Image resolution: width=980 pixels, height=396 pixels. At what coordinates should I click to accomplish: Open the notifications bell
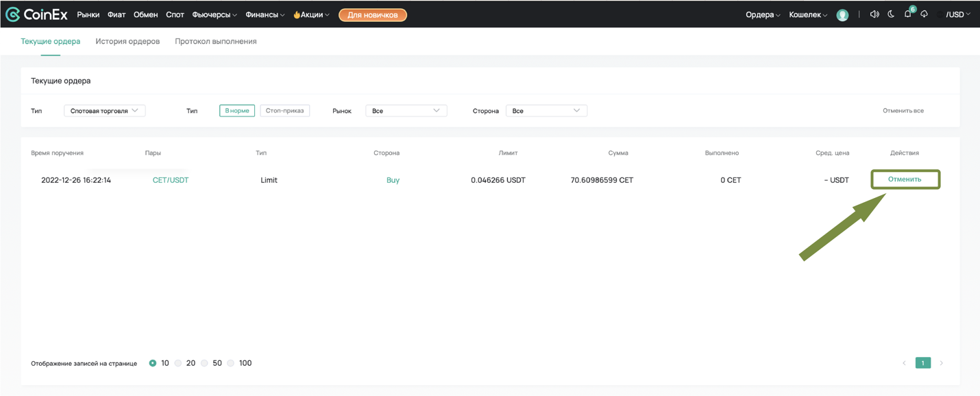coord(907,14)
